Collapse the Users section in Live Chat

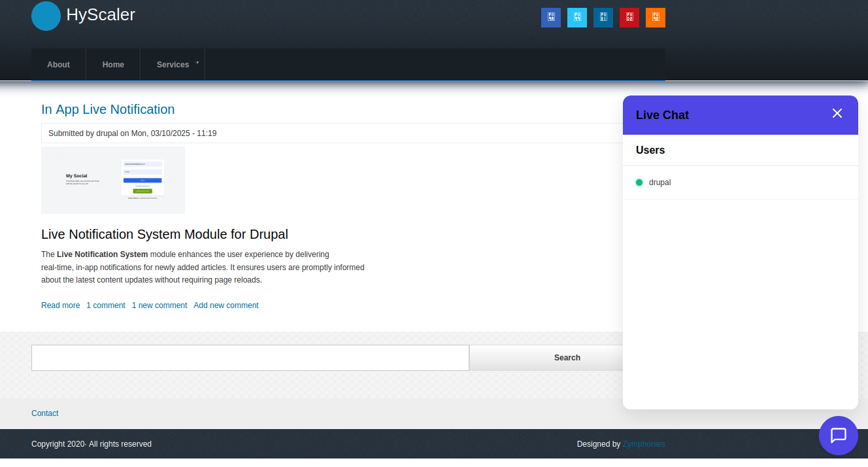point(650,150)
